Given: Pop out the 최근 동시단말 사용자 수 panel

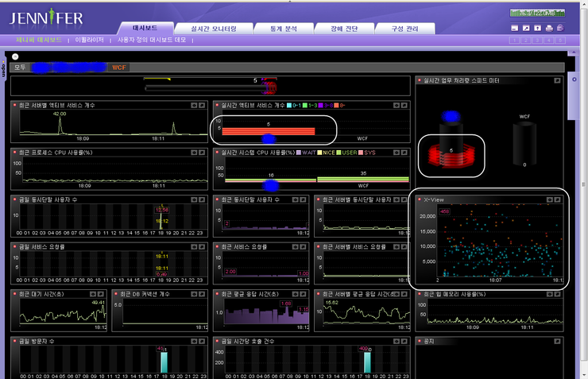Looking at the screenshot, I should (303, 199).
